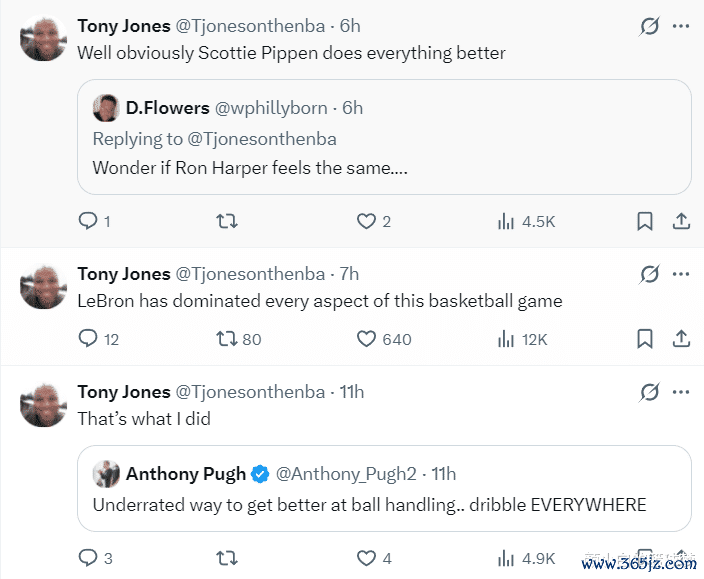704x579 pixels.
Task: Reply to the LeBron tweet with 12 replies
Action: point(88,339)
